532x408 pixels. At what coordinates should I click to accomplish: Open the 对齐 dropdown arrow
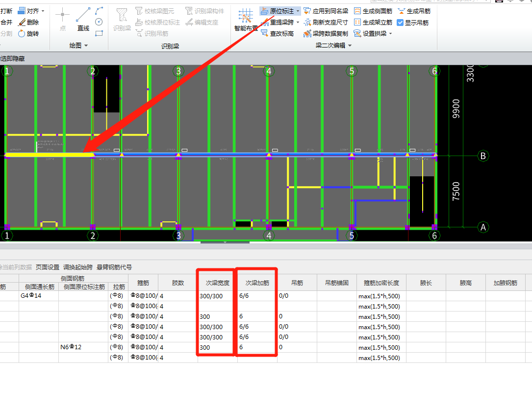click(x=43, y=11)
